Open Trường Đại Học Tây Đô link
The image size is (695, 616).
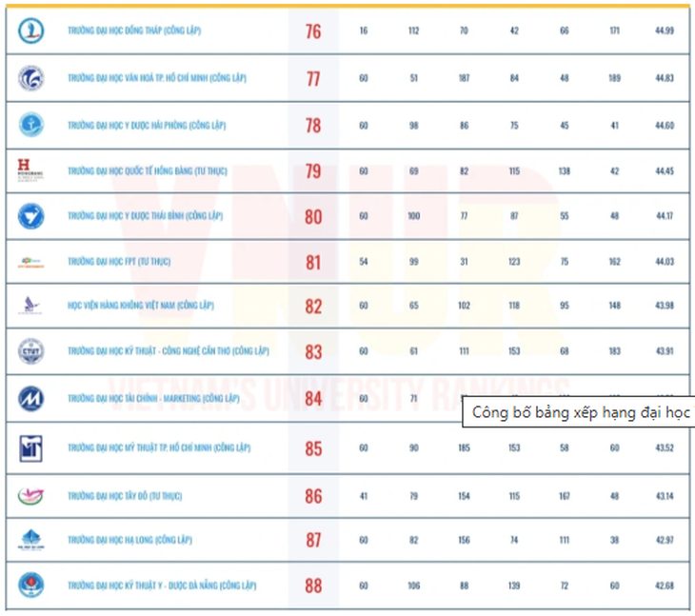click(x=125, y=496)
